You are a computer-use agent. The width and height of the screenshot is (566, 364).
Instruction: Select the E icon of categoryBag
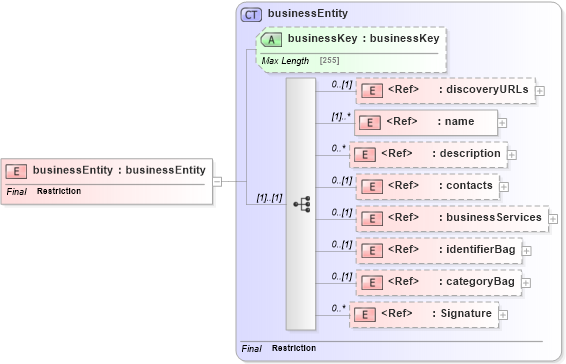[x=372, y=282]
